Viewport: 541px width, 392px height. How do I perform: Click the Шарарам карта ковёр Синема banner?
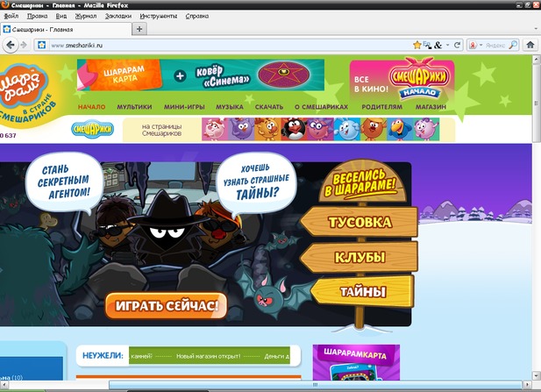click(x=201, y=75)
